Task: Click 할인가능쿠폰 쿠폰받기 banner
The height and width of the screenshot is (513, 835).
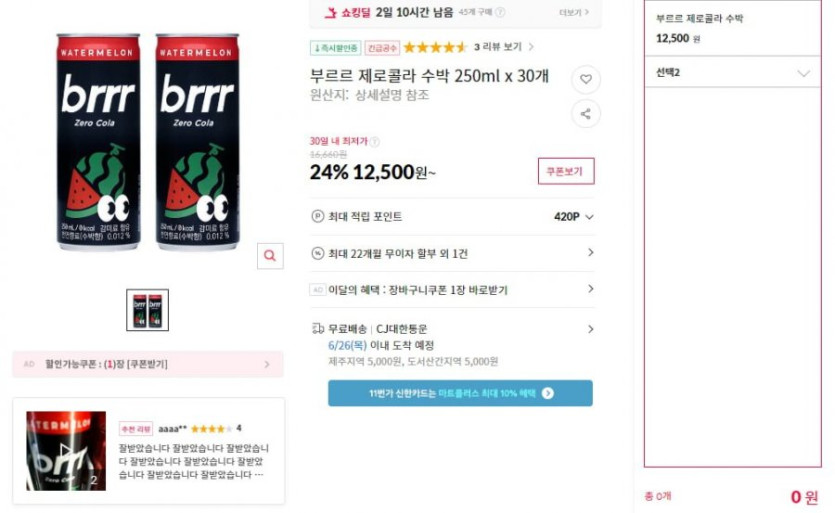Action: pos(148,364)
